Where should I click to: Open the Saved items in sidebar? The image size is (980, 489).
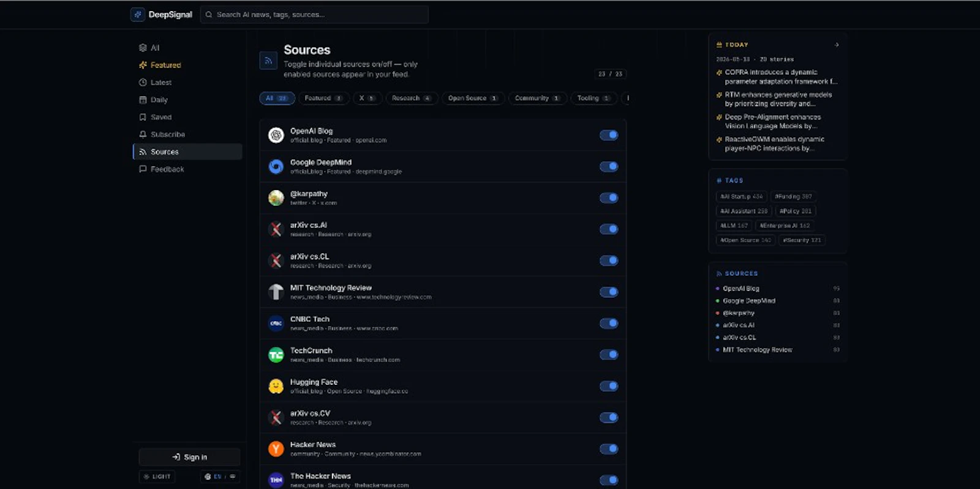pyautogui.click(x=187, y=117)
